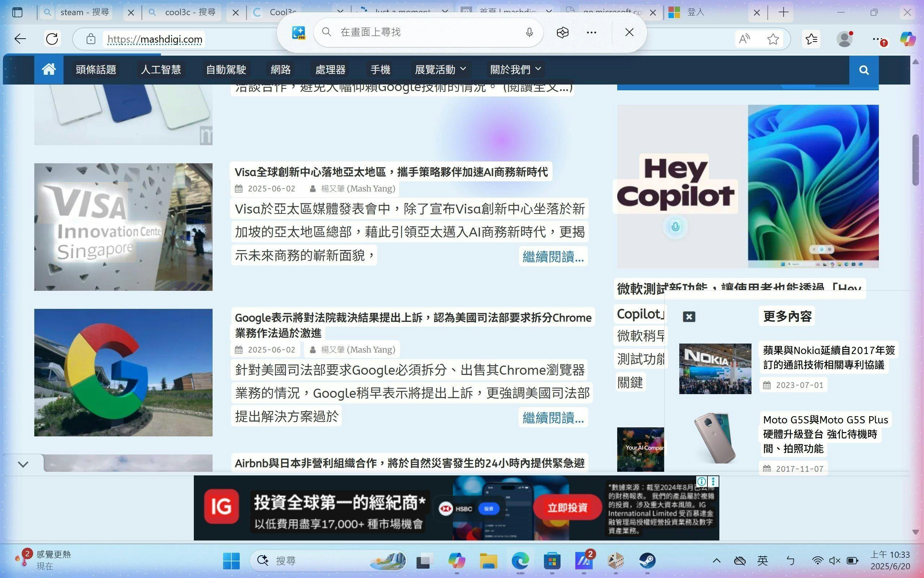Viewport: 924px width, 578px height.
Task: Open the 頭條話題 menu item
Action: pyautogui.click(x=96, y=70)
